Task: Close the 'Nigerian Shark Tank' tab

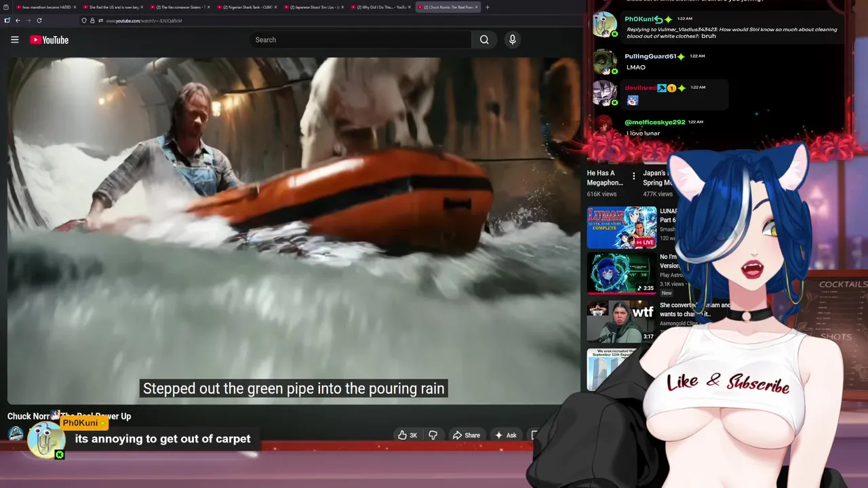Action: pos(275,7)
